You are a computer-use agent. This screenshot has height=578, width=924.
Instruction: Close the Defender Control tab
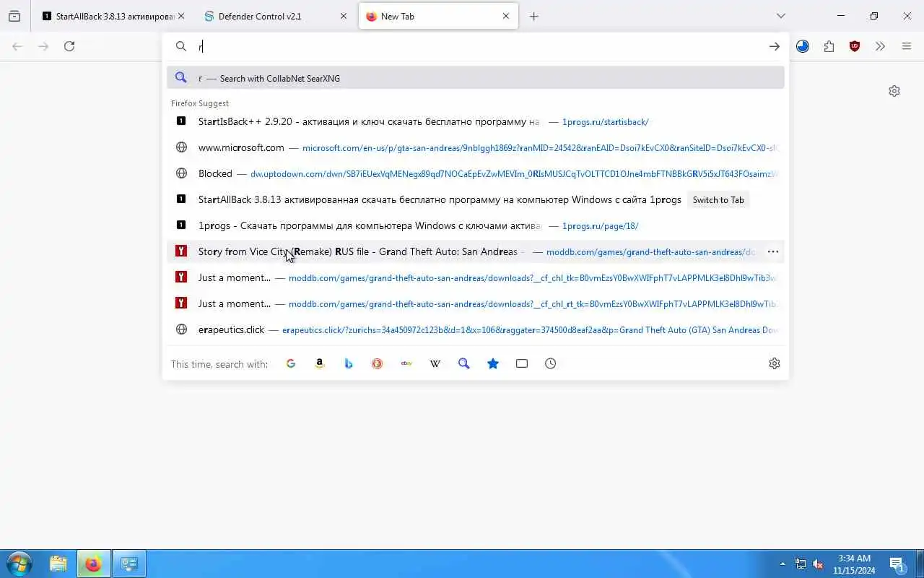click(344, 16)
